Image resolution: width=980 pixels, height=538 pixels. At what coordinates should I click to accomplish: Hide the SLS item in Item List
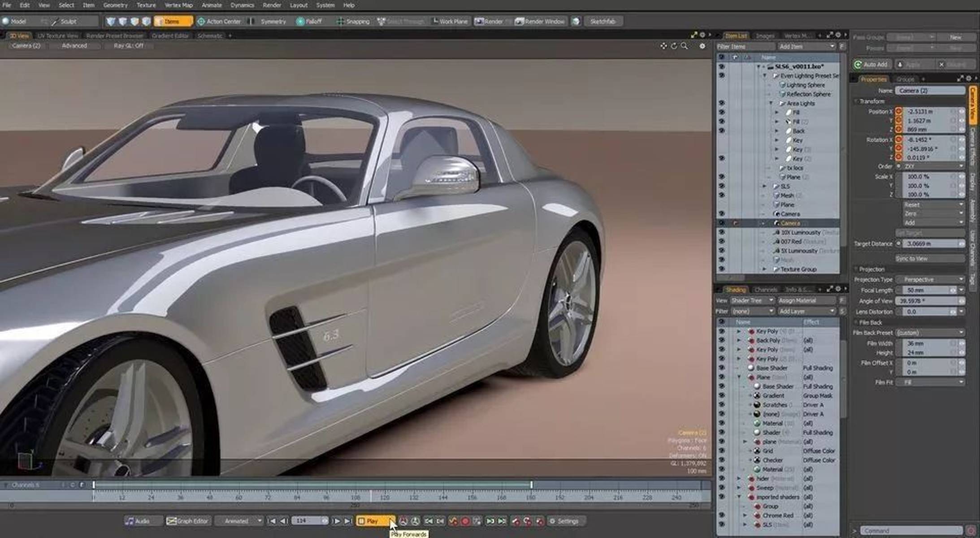(x=721, y=186)
